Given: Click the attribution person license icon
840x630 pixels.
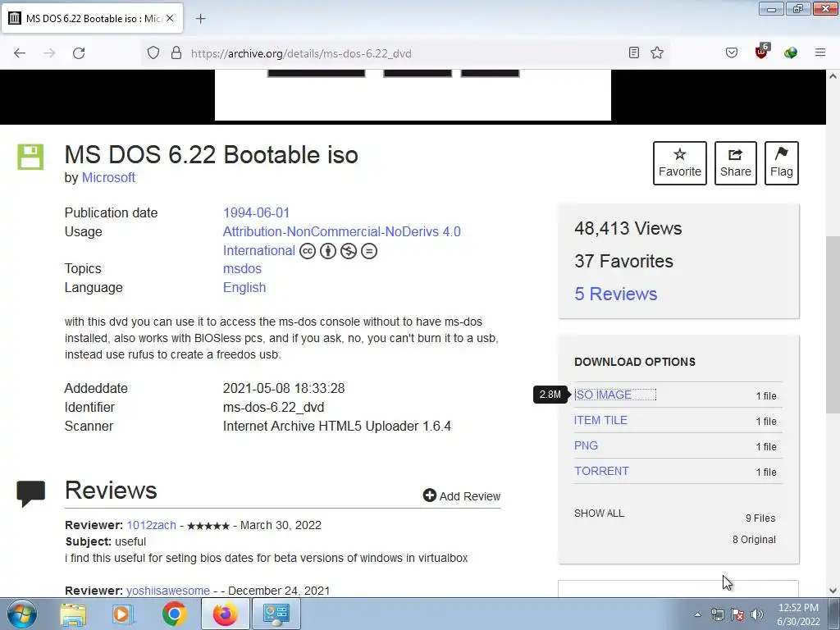Looking at the screenshot, I should (x=328, y=251).
